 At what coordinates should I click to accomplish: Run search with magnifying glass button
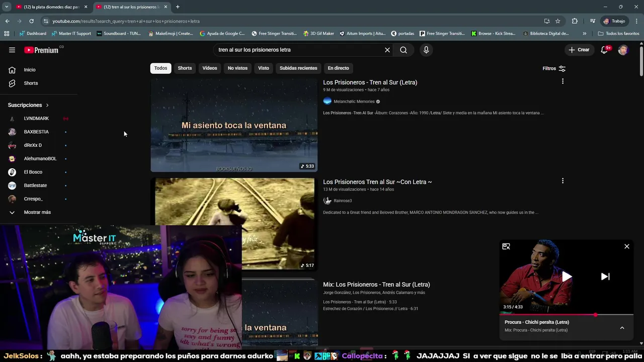404,50
